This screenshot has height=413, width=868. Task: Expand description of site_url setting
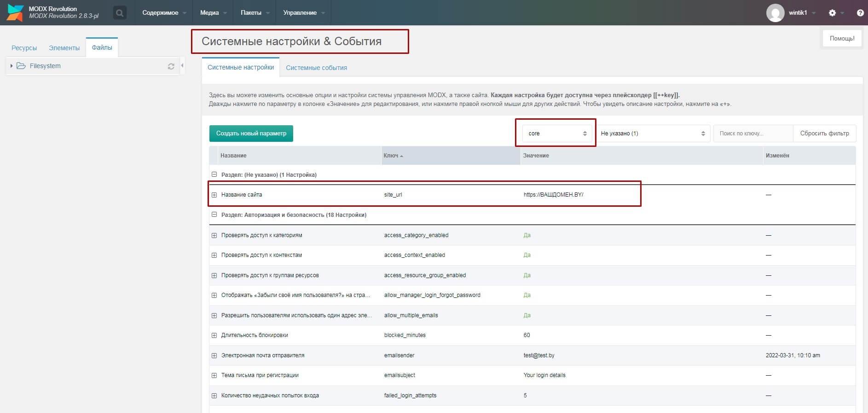click(x=214, y=195)
